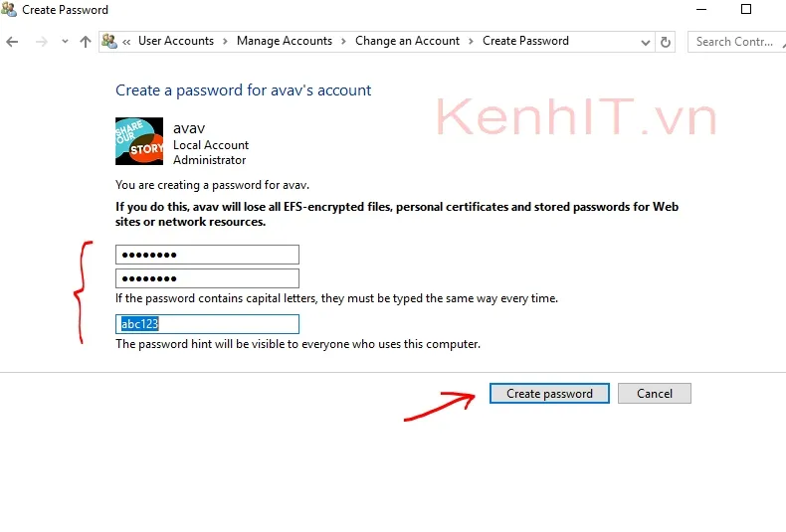Open User Accounts in breadcrumb path

[x=176, y=41]
